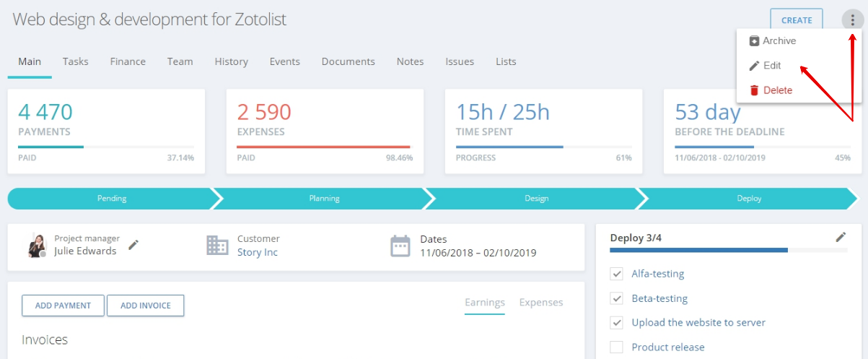This screenshot has height=359, width=868.
Task: Click the 98.46% paid percentage
Action: (x=399, y=157)
